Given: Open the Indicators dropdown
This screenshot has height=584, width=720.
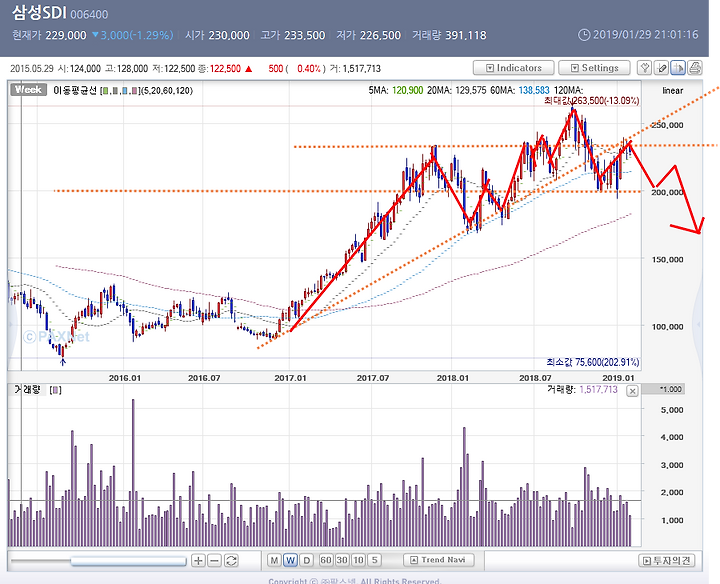Looking at the screenshot, I should pos(513,68).
